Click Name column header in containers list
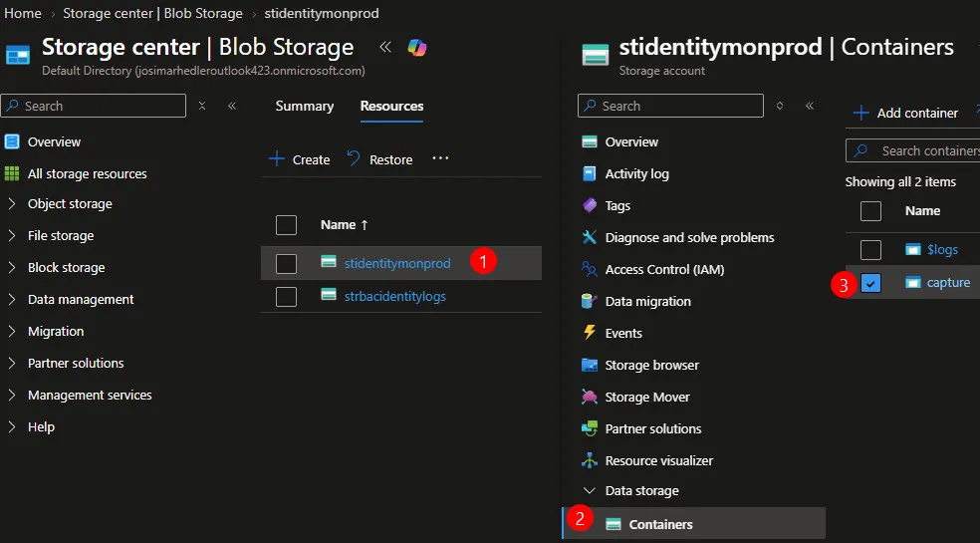The image size is (980, 543). point(922,211)
